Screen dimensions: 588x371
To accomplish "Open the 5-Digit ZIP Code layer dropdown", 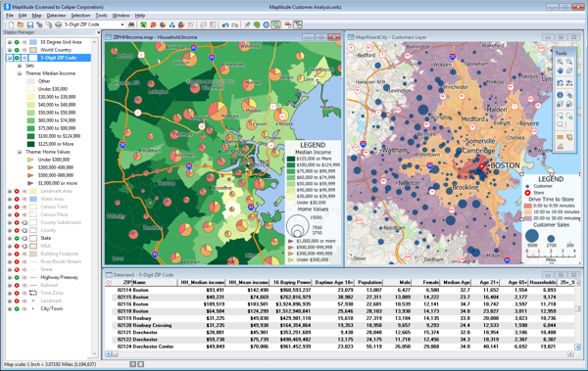I will coord(122,24).
